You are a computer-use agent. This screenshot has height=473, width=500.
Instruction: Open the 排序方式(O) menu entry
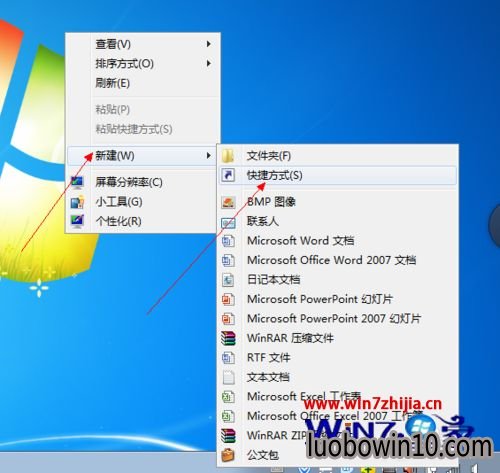(x=143, y=63)
